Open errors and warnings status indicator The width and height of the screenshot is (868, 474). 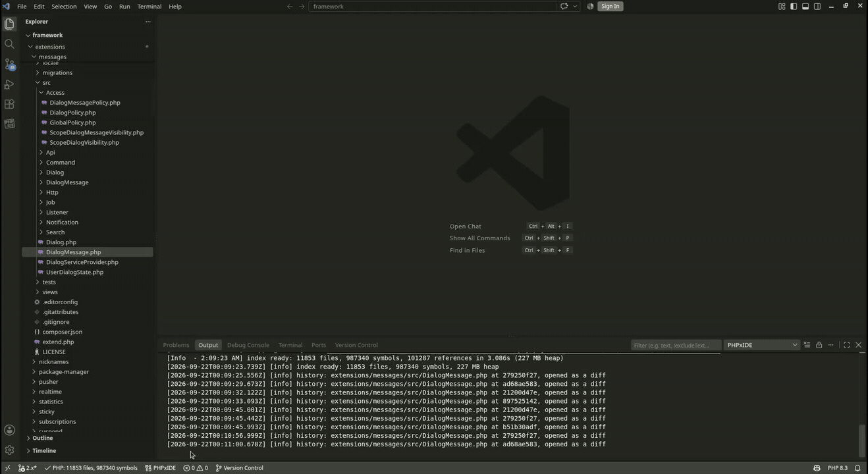[x=196, y=468]
